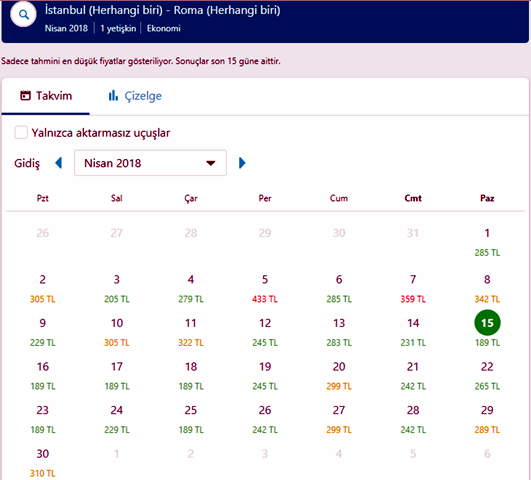Enable Yalnızca aktarmasız uçuşlar checkbox
Image resolution: width=531 pixels, height=480 pixels.
pyautogui.click(x=21, y=132)
